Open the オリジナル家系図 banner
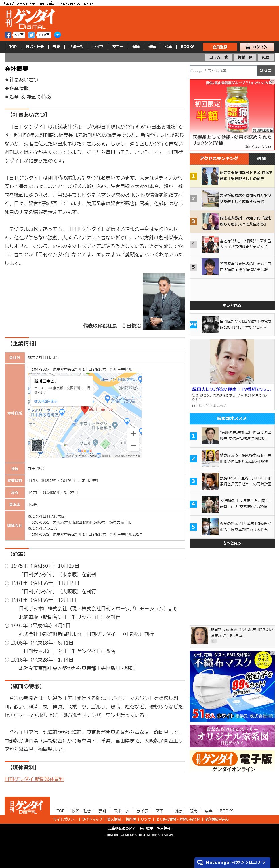 (x=232, y=736)
